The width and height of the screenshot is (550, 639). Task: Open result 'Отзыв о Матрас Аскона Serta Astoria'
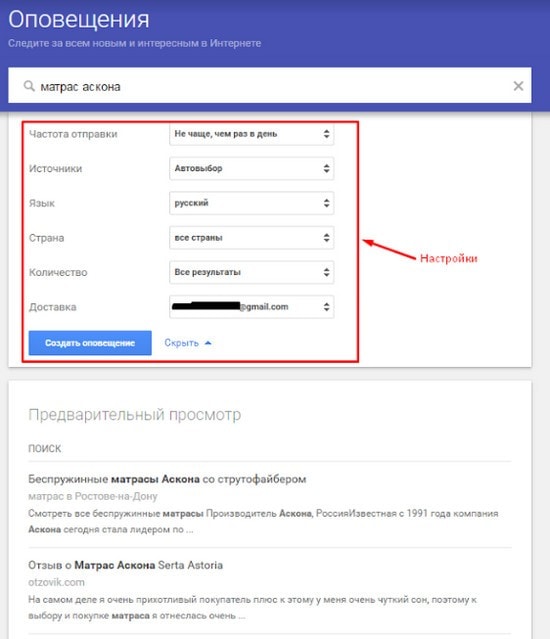pyautogui.click(x=125, y=565)
